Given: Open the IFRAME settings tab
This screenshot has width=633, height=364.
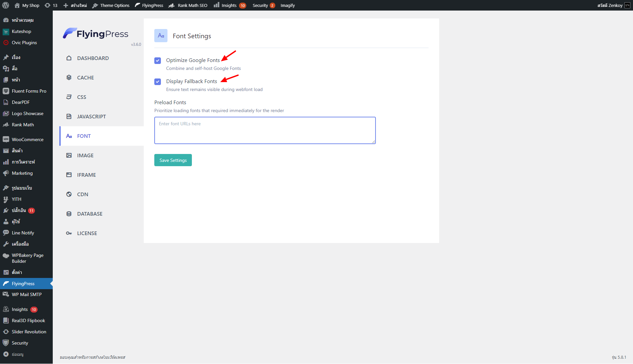Looking at the screenshot, I should [x=86, y=175].
